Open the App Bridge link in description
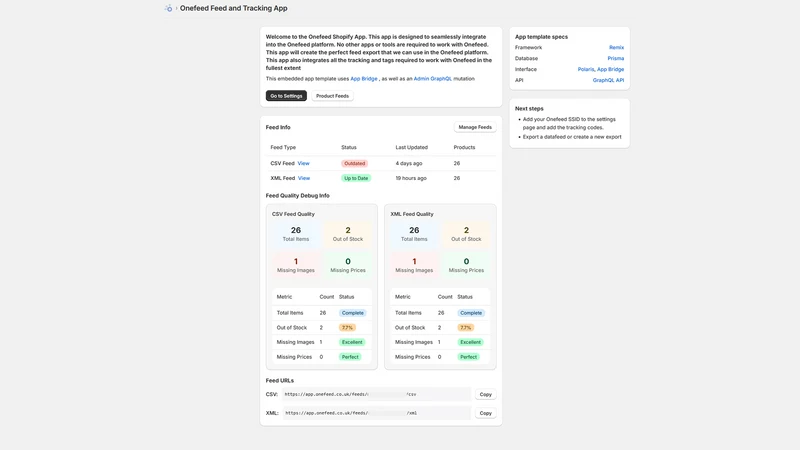Viewport: 800px width, 450px height. coord(364,79)
